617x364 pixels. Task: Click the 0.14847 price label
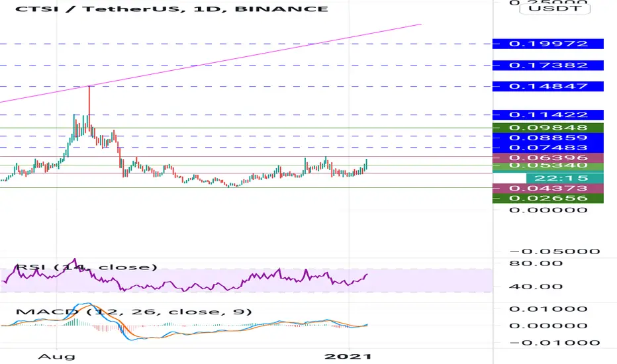[547, 86]
